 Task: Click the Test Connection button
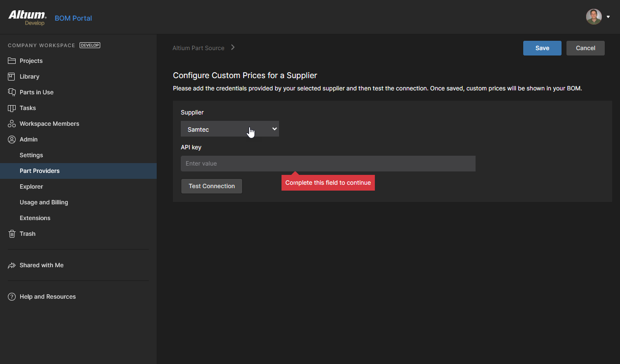212,186
